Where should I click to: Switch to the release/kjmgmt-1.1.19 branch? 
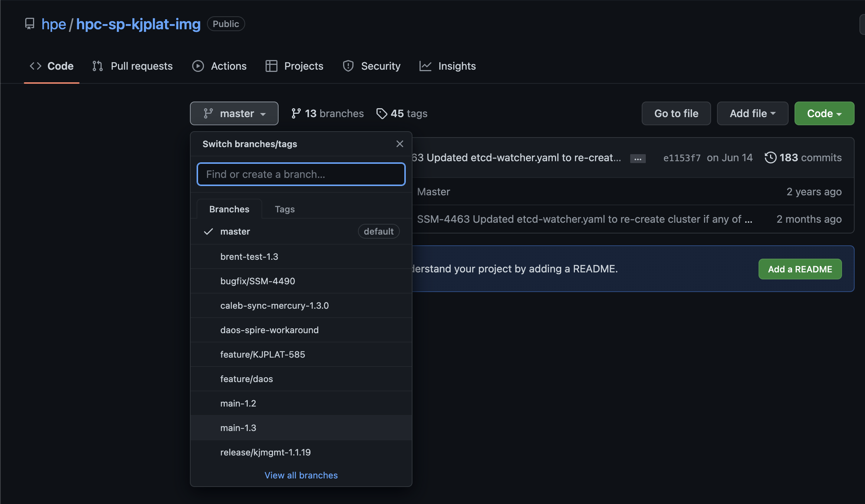[301, 452]
